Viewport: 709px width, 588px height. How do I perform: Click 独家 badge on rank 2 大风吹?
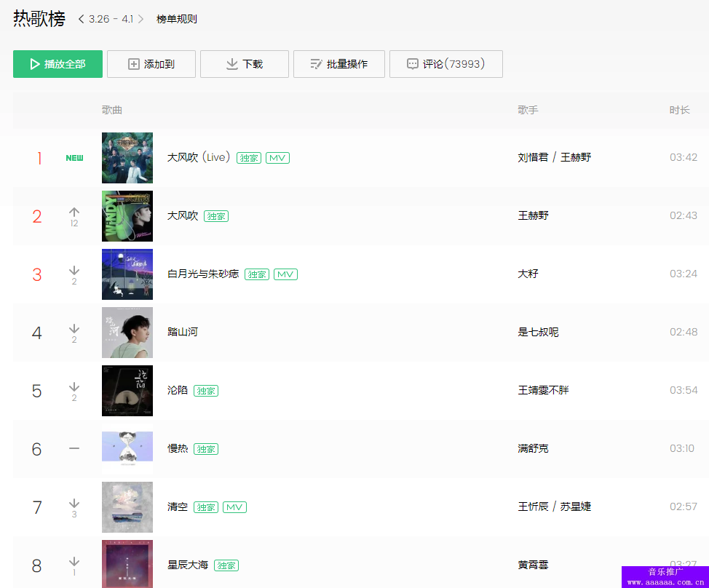[x=216, y=216]
